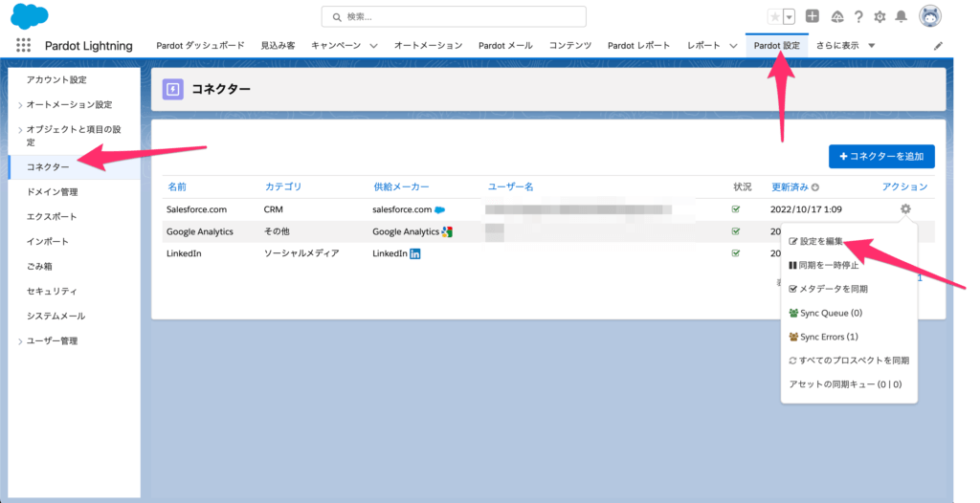Viewport: 980px width, 503px height.
Task: Choose 設定を編集 from the action menu
Action: (x=816, y=241)
